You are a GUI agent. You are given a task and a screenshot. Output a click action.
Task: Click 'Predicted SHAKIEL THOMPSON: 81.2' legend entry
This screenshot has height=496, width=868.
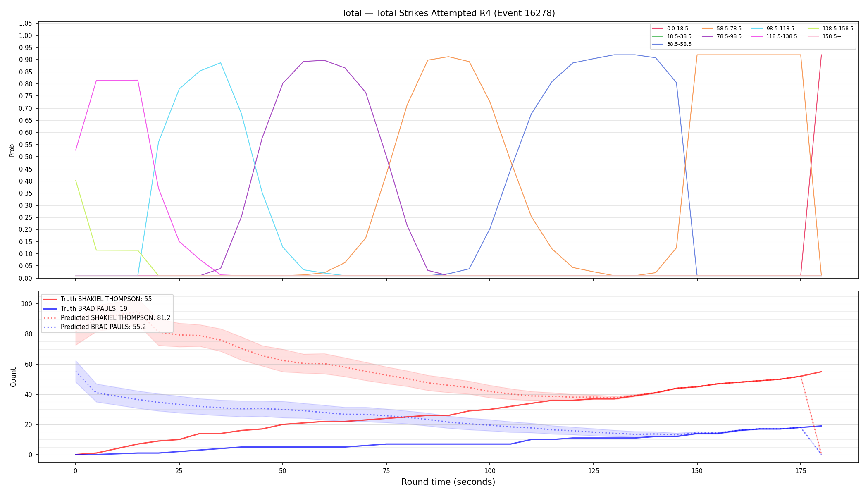pyautogui.click(x=107, y=318)
